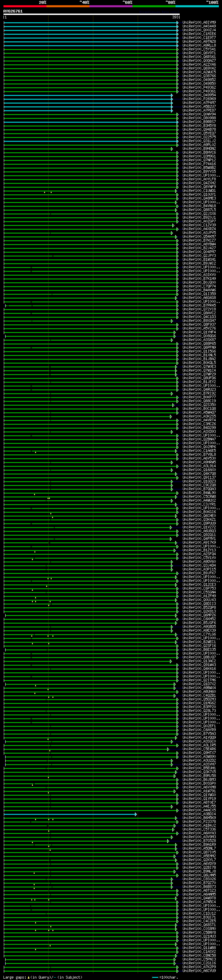This screenshot has width=222, height=980.
Task: Select the UniRef100_B7RI92 label
Action: click(199, 394)
